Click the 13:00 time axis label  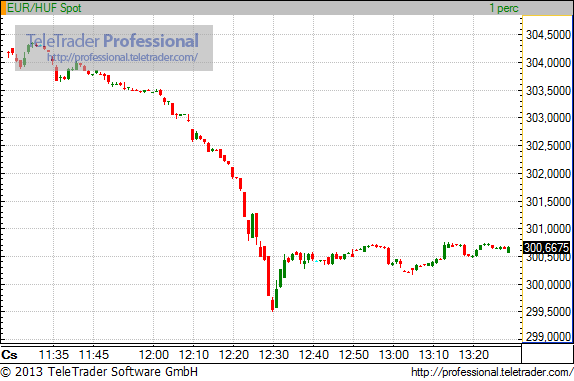click(394, 355)
